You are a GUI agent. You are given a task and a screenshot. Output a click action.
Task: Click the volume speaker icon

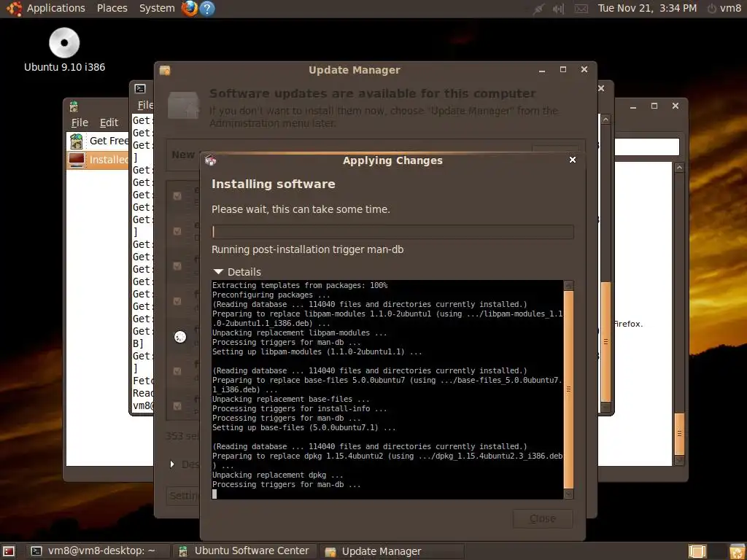[558, 9]
